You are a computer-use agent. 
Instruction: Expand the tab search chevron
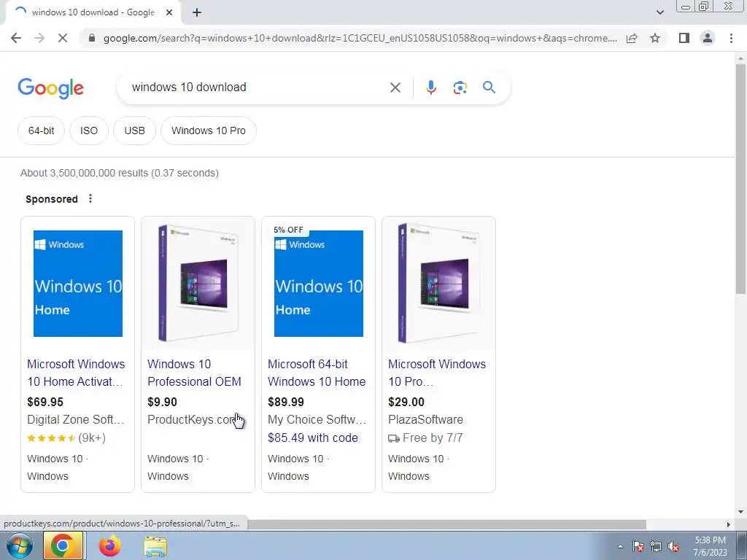point(659,12)
